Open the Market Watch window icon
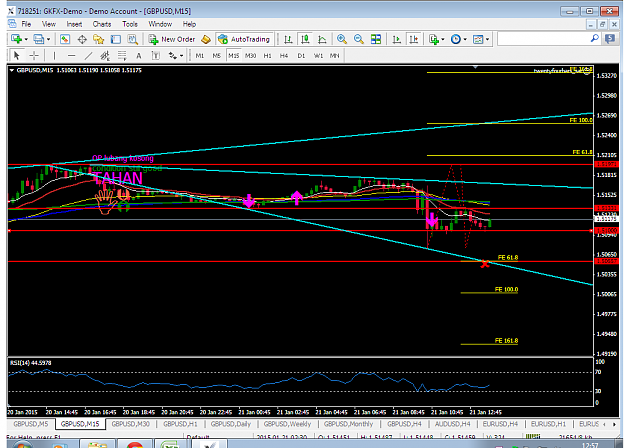The image size is (625, 448). point(65,39)
